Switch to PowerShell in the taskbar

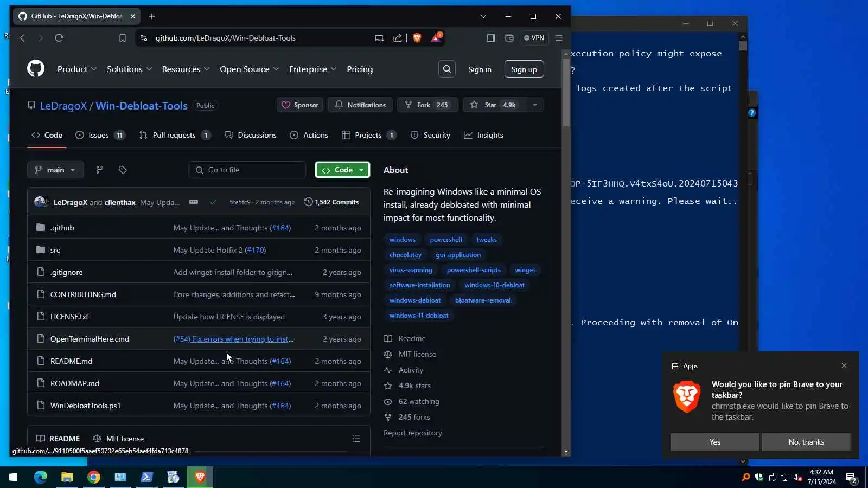pyautogui.click(x=147, y=477)
